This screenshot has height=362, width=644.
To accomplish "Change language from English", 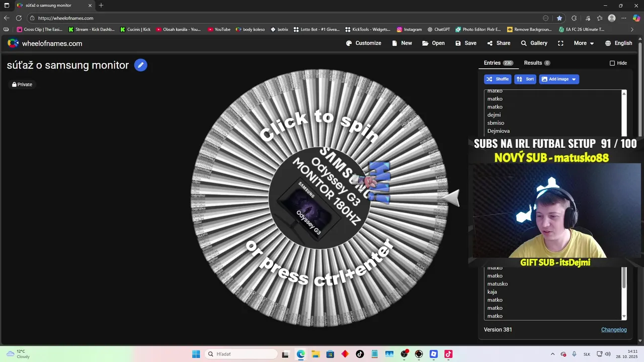I will click(618, 43).
